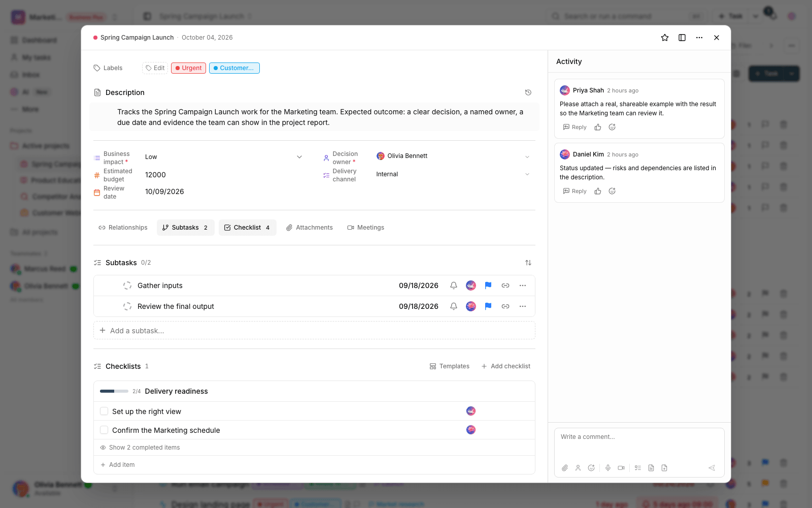Check off Confirm the Marketing schedule

104,430
